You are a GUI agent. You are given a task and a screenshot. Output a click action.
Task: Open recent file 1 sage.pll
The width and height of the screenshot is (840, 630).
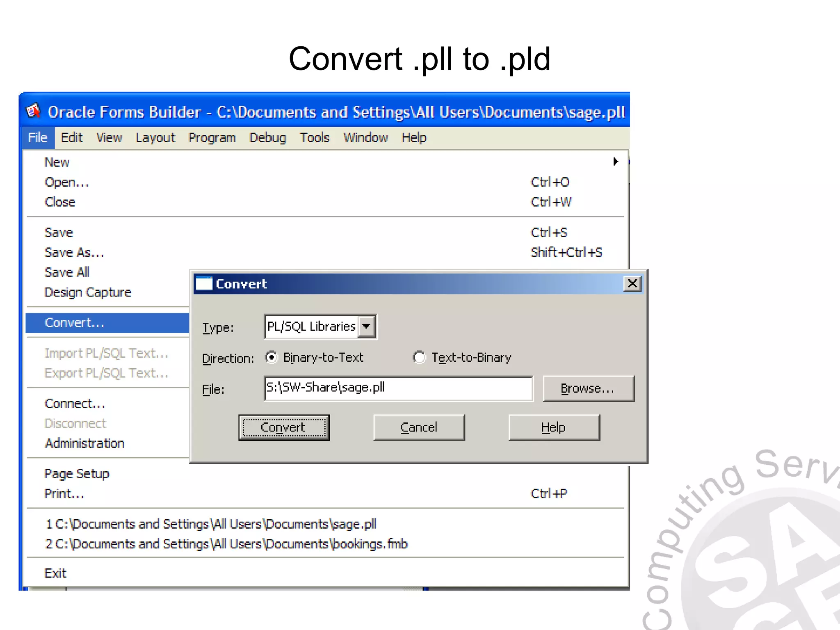coord(326,524)
